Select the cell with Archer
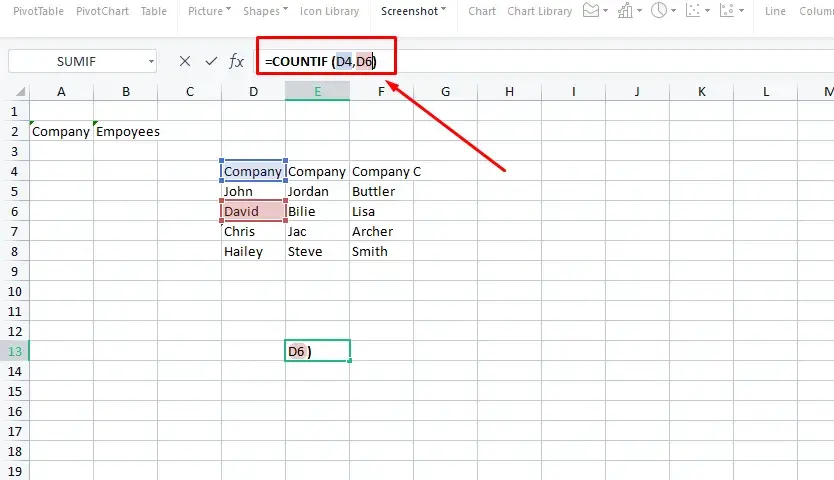 pyautogui.click(x=381, y=231)
